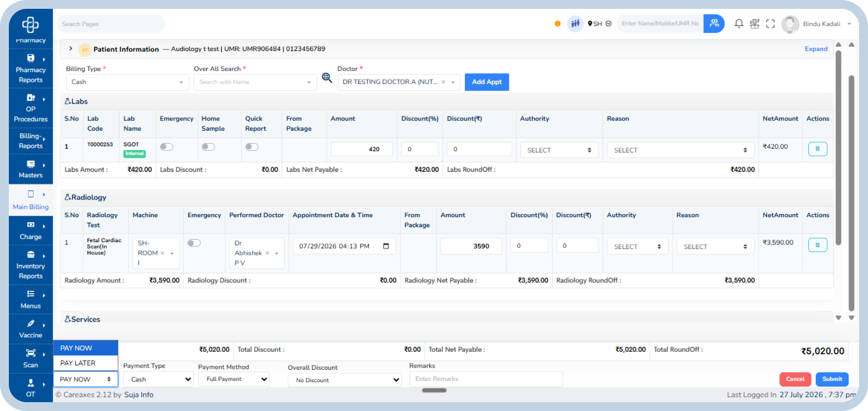
Task: Click the Search Pages field
Action: point(111,24)
